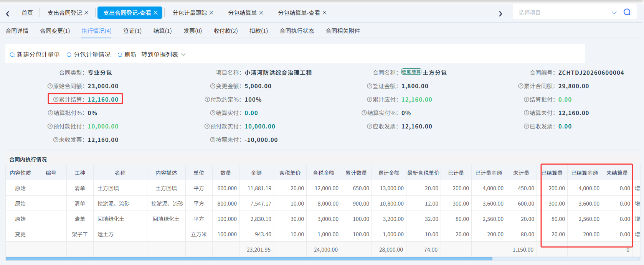Click the 回填绿化土 name cell
This screenshot has width=644, height=265.
tap(120, 219)
